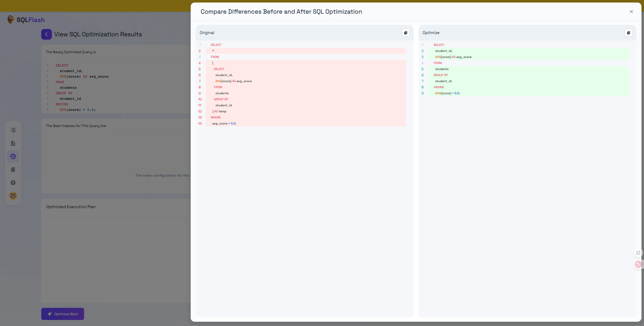Click the floating widgets icon on the right
The width and height of the screenshot is (644, 326).
pyautogui.click(x=638, y=253)
